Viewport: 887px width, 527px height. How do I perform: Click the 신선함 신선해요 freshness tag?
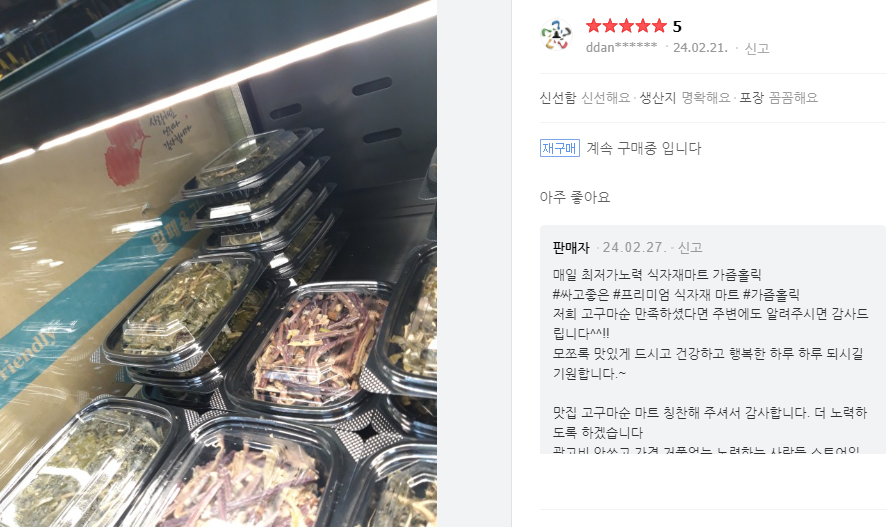(x=585, y=98)
